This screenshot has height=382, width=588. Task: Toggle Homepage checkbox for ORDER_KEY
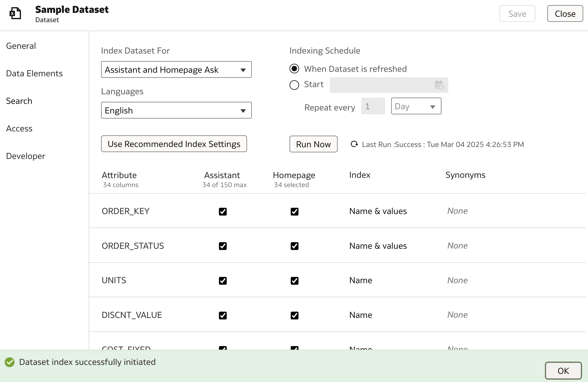295,212
